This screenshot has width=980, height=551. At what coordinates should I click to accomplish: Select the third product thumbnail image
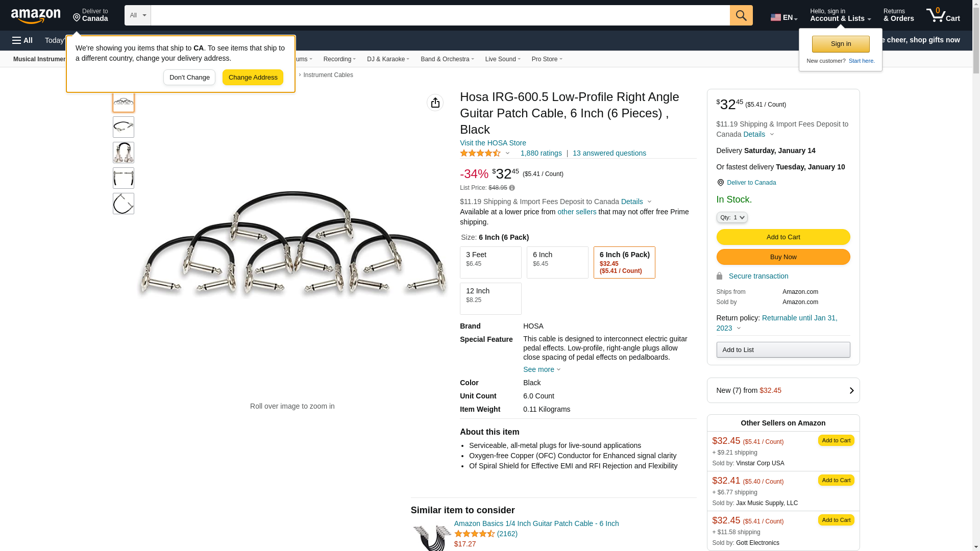coord(124,153)
